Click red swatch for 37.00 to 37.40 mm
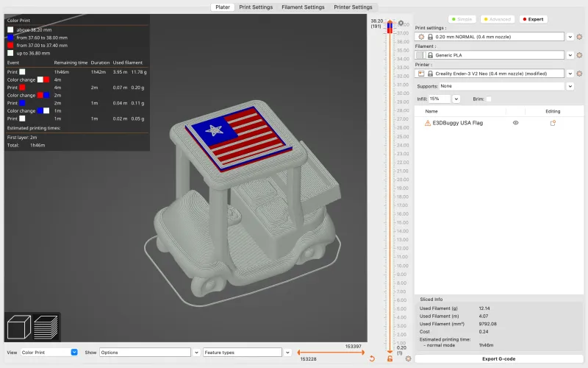 pyautogui.click(x=10, y=46)
